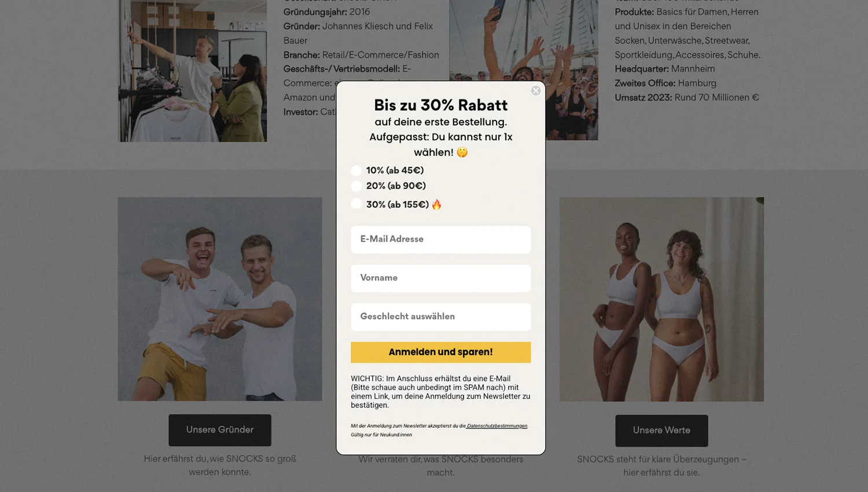The width and height of the screenshot is (868, 492).
Task: Choose the 20% (ab 90€) discount option
Action: click(356, 186)
